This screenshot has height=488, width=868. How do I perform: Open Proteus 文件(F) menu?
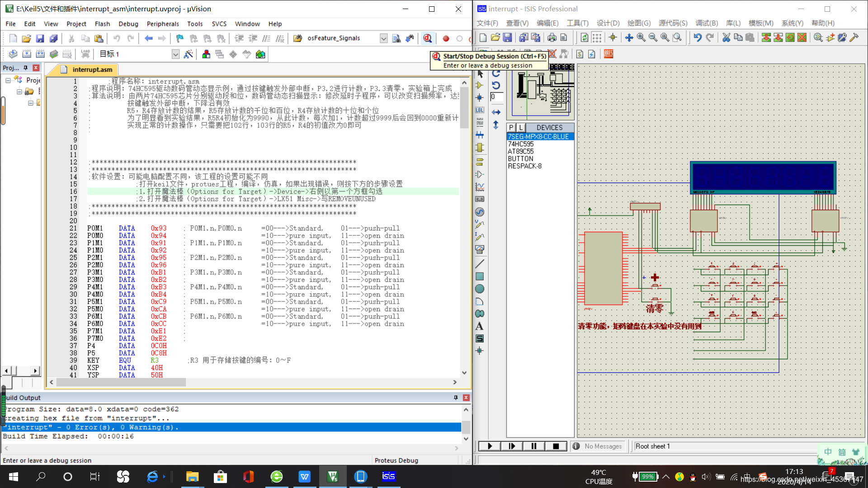tap(487, 23)
